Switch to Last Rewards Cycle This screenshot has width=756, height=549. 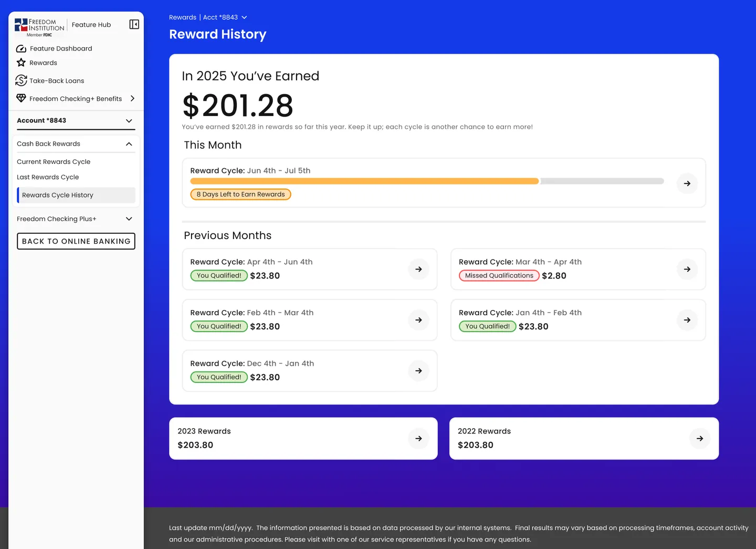point(48,177)
